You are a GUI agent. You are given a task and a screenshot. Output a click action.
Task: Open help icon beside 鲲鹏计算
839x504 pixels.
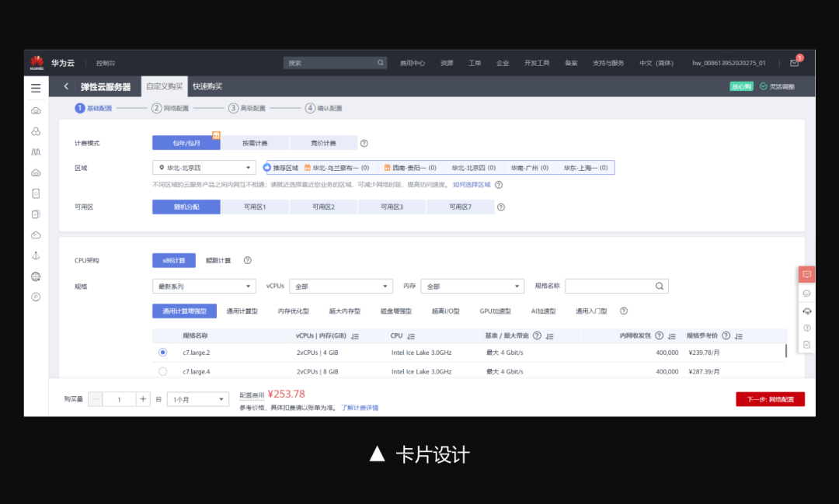(247, 261)
